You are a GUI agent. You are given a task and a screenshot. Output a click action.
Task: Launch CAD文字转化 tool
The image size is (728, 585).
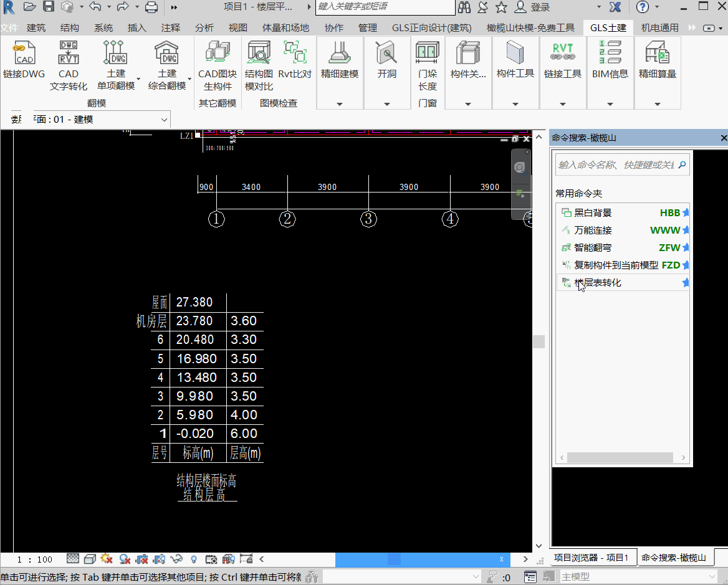69,65
